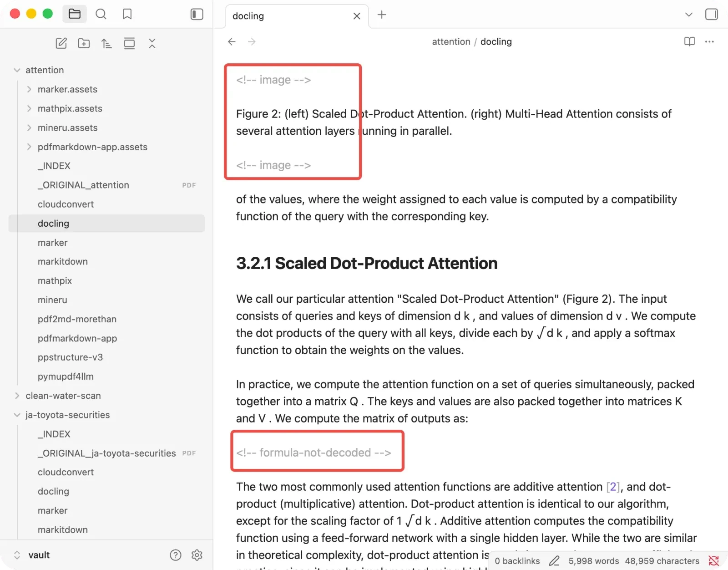Image resolution: width=728 pixels, height=570 pixels.
Task: Open settings gear icon
Action: (x=197, y=555)
